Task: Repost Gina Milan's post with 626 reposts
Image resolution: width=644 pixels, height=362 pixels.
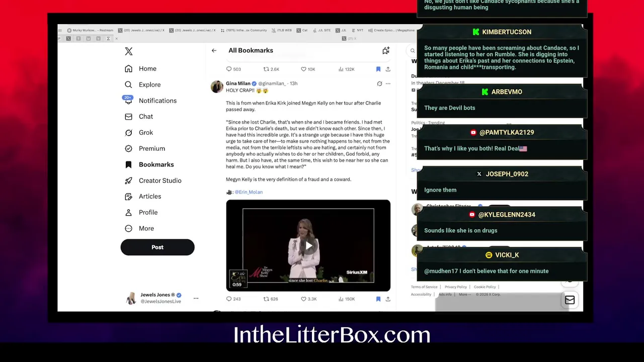Action: (x=271, y=299)
